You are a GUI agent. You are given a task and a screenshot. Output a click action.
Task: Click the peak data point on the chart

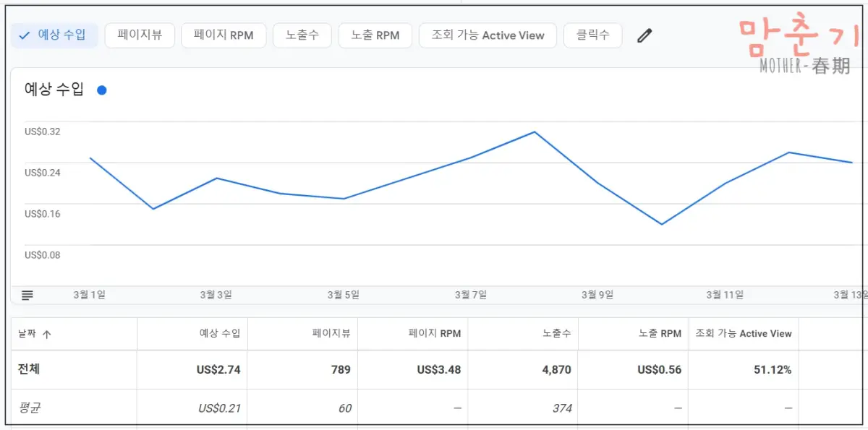(x=534, y=132)
